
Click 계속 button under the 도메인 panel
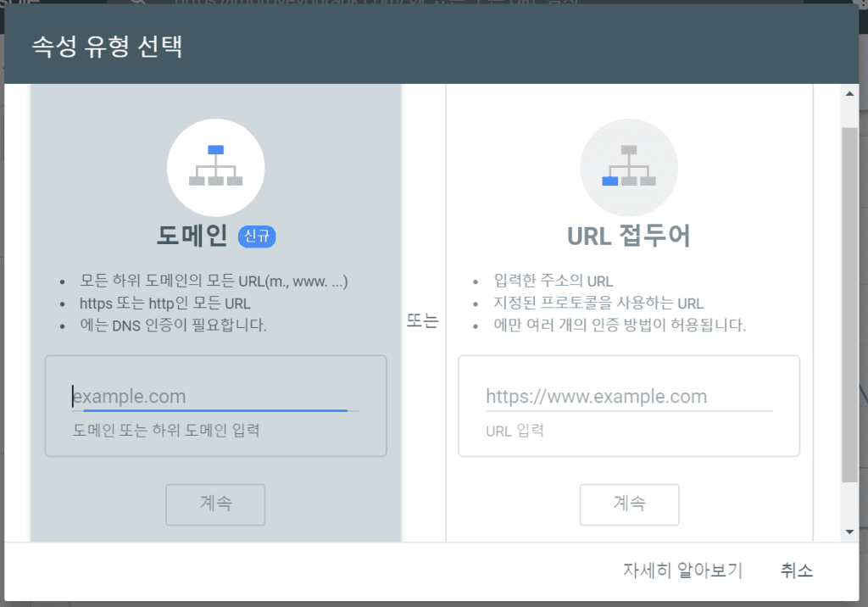point(215,504)
